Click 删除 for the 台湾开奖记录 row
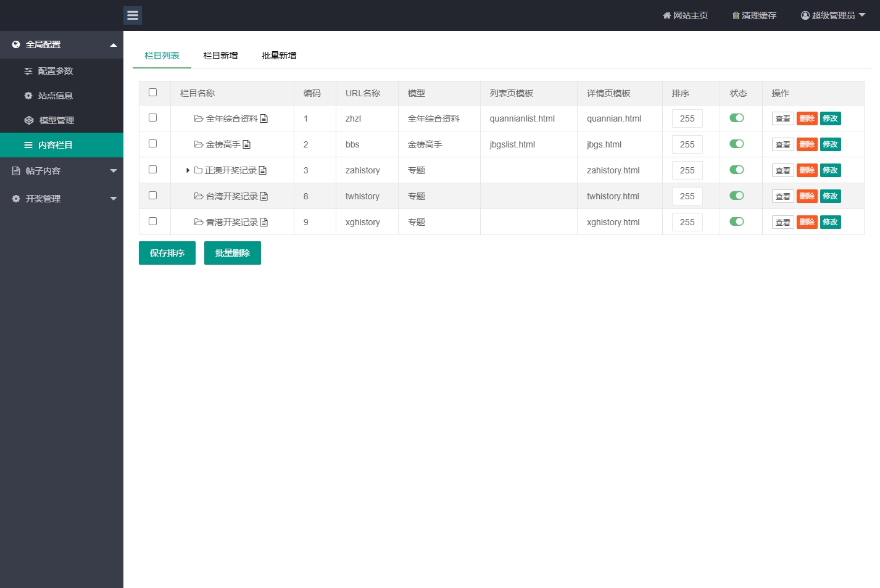880x588 pixels. tap(807, 196)
